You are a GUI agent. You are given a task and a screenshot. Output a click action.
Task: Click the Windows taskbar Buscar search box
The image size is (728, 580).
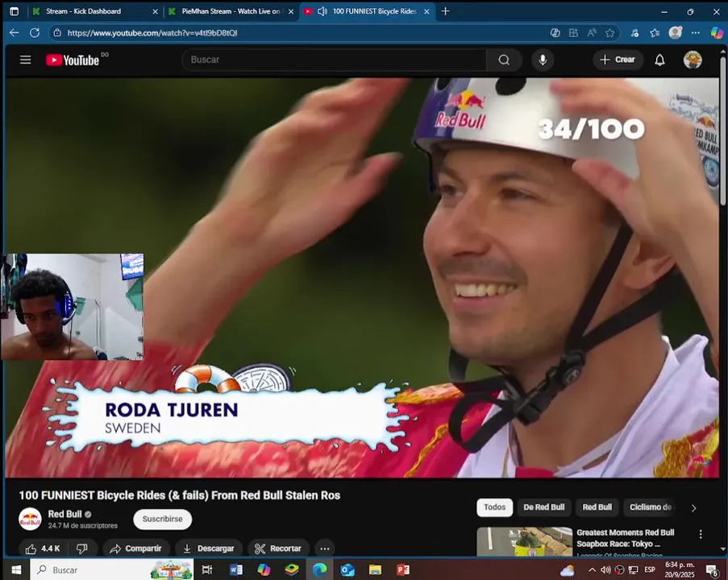[x=111, y=570]
